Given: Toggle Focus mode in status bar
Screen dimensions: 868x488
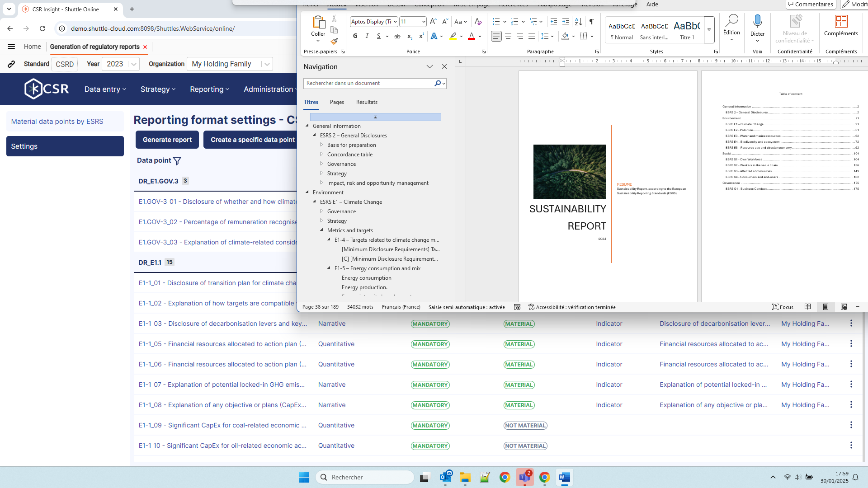Looking at the screenshot, I should point(783,307).
